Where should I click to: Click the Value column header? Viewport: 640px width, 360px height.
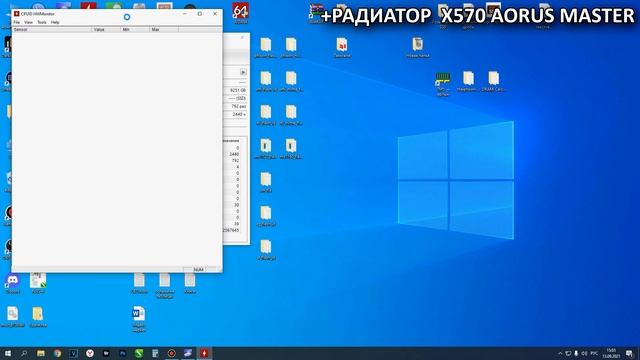coord(106,30)
